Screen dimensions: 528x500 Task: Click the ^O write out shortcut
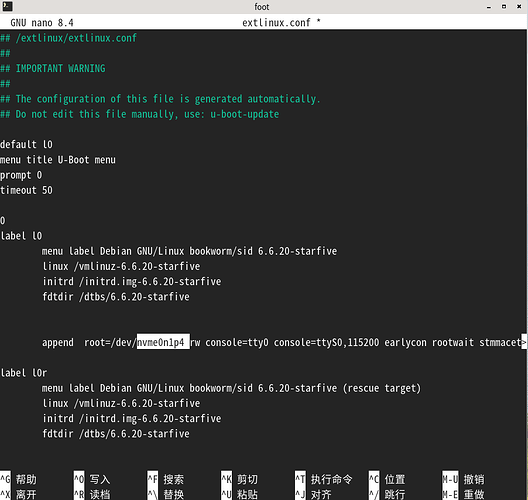point(92,478)
